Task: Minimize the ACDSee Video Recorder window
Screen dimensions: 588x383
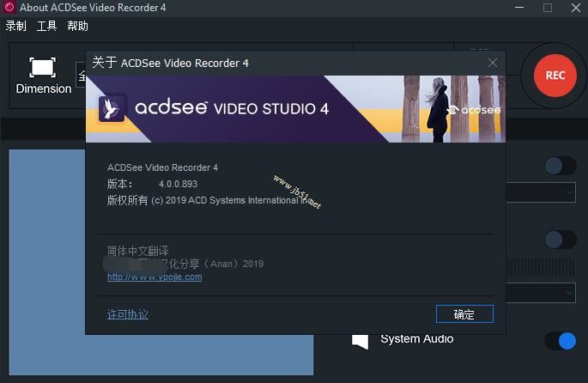Action: pyautogui.click(x=519, y=8)
